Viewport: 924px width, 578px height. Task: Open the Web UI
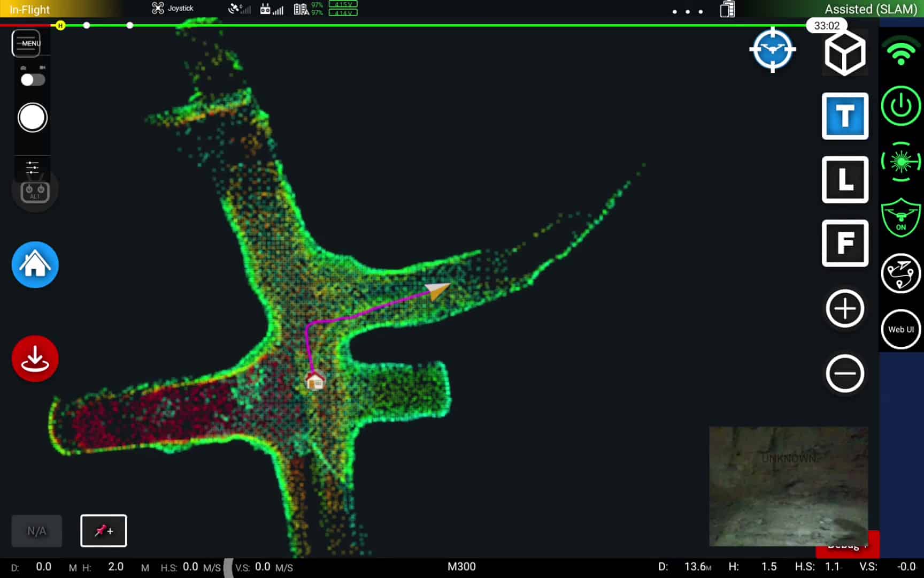click(x=900, y=329)
